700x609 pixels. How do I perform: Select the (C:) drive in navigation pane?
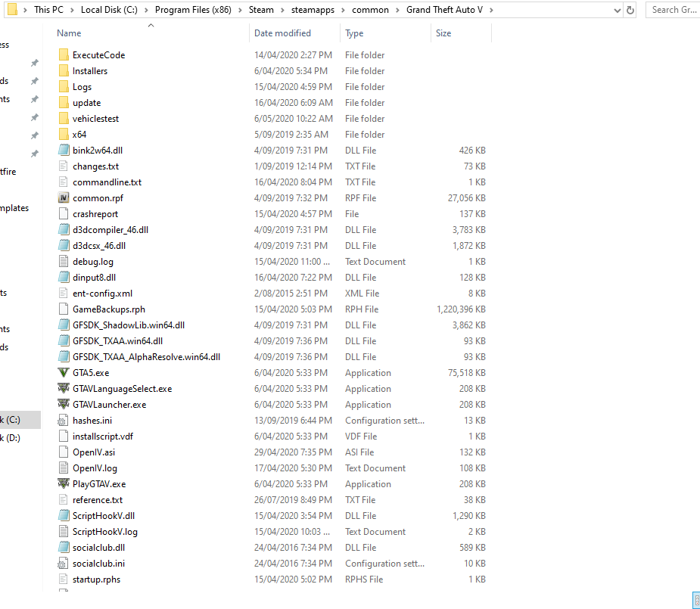20,420
